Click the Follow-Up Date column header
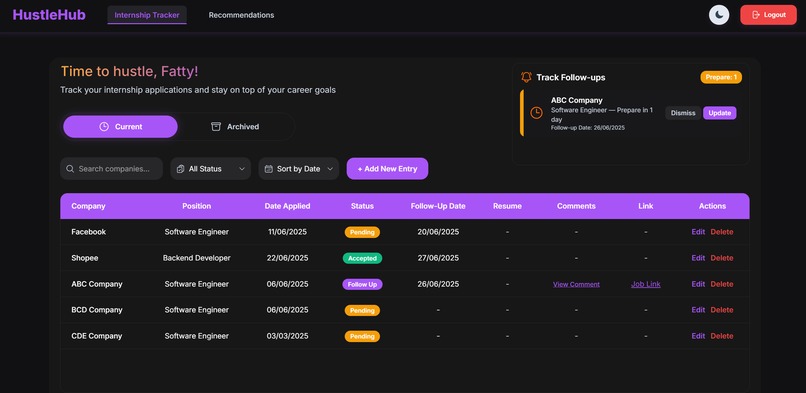This screenshot has width=806, height=393. click(438, 206)
